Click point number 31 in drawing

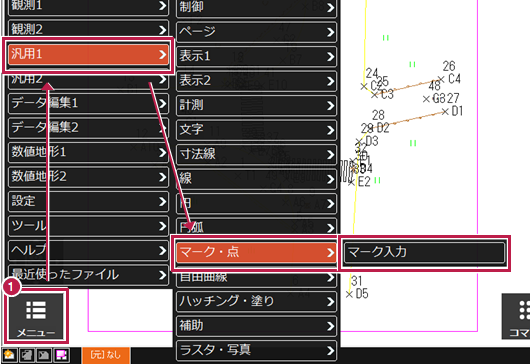click(357, 281)
